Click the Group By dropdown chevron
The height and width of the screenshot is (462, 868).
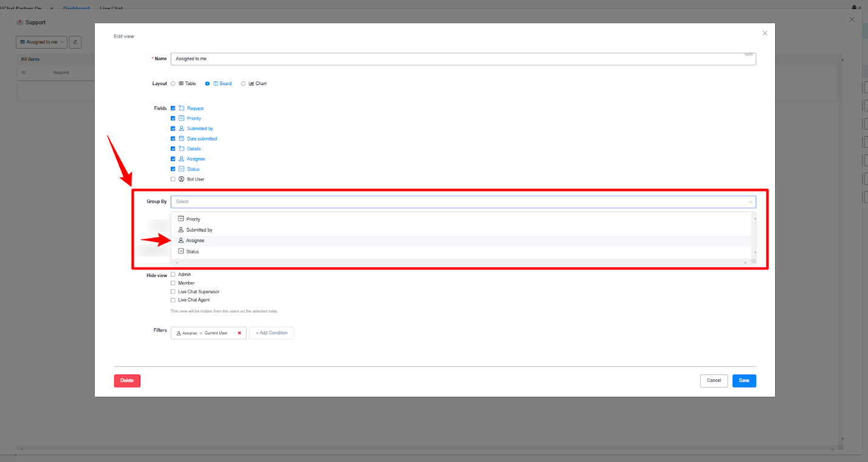tap(751, 202)
